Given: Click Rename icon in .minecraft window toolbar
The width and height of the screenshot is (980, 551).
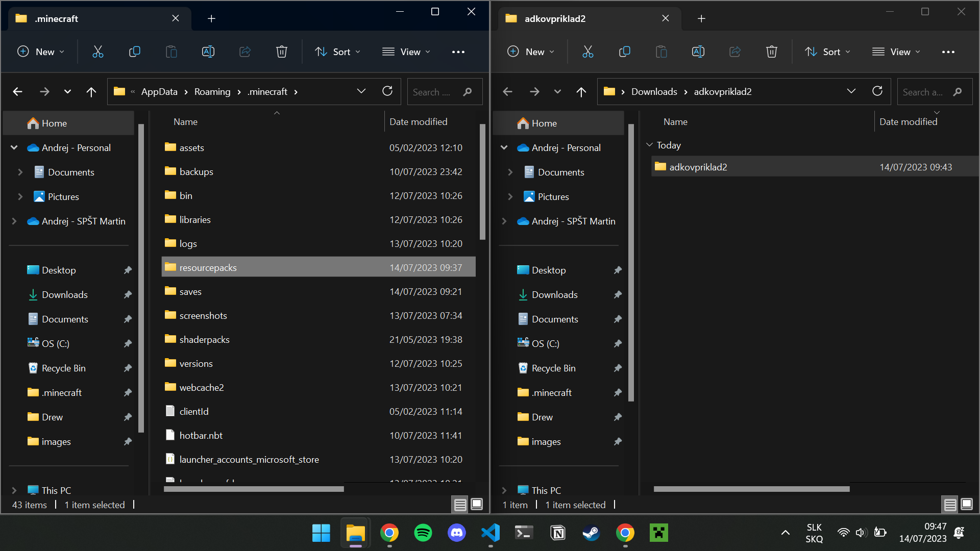Looking at the screenshot, I should (208, 52).
